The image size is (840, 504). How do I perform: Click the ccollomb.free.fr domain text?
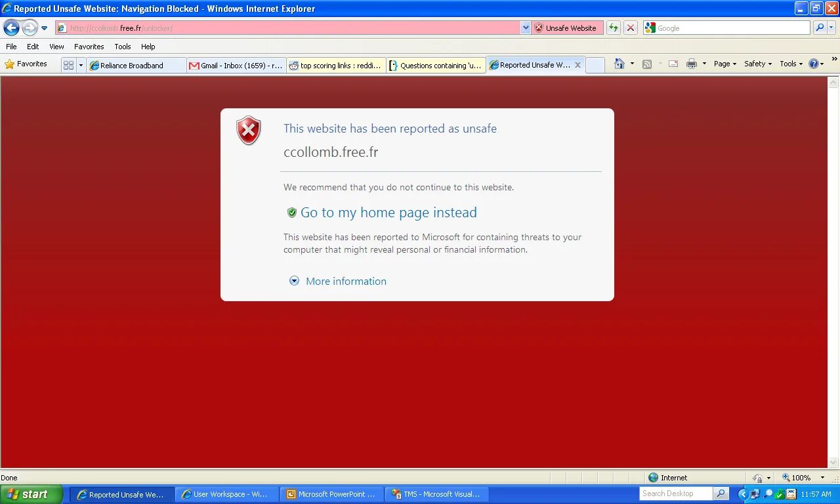331,152
